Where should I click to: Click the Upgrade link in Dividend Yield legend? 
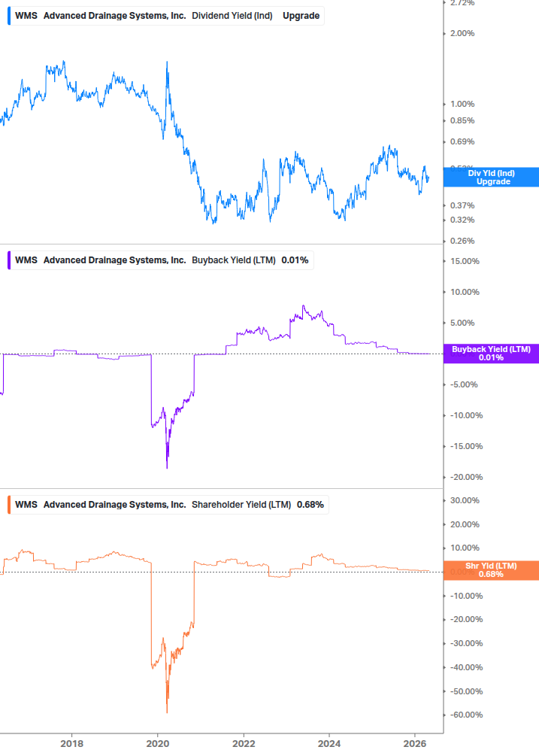[301, 16]
